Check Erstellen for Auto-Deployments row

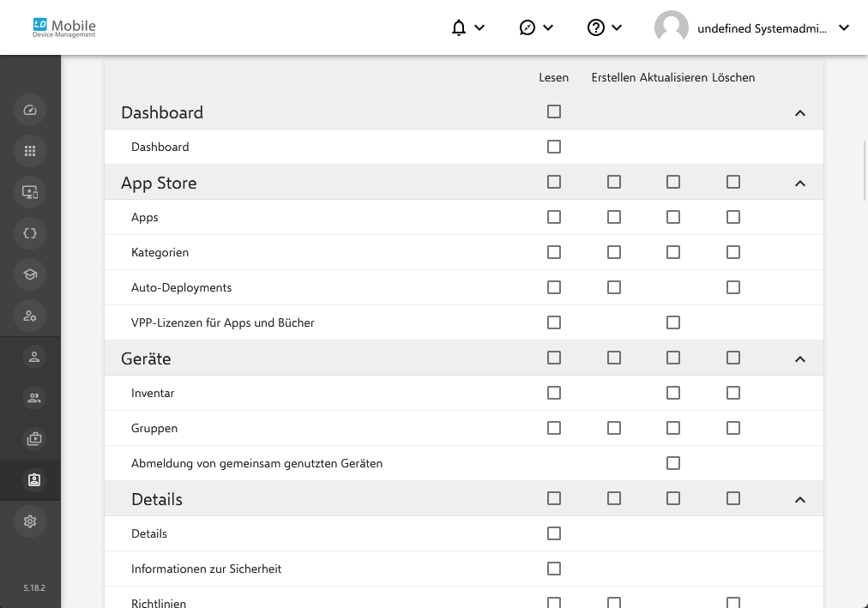tap(613, 287)
